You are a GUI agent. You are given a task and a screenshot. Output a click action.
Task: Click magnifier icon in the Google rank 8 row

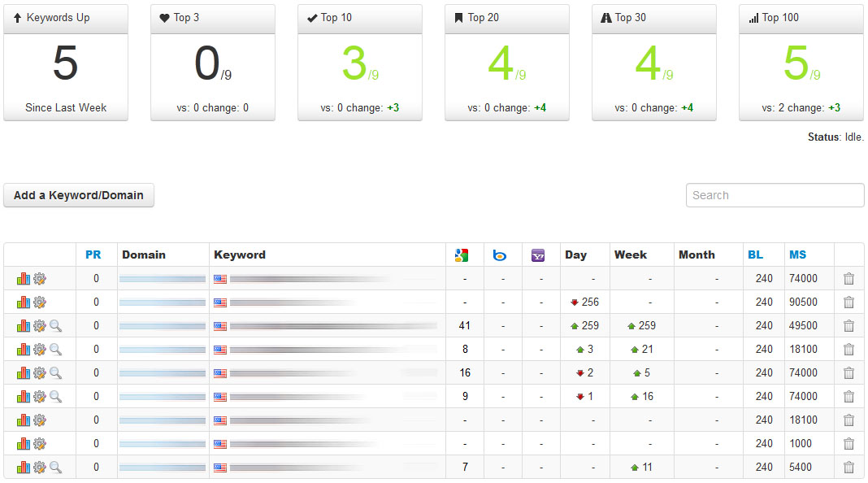55,350
